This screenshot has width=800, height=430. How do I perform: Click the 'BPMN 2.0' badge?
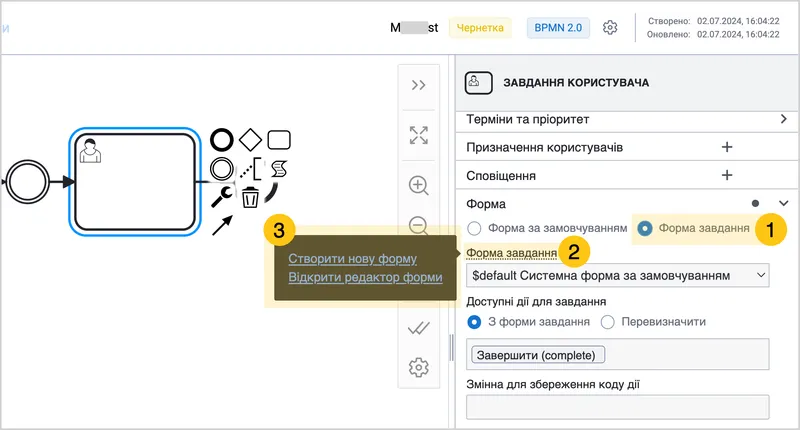click(x=558, y=28)
